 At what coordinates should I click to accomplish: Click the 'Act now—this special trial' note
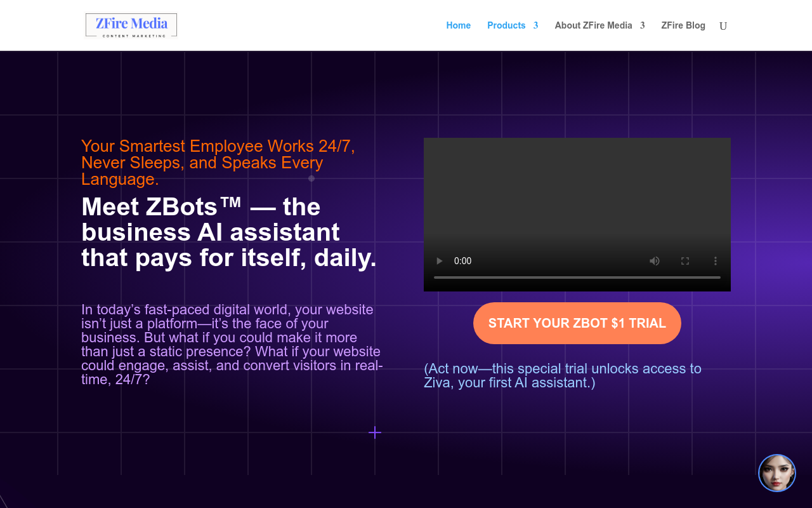point(563,376)
